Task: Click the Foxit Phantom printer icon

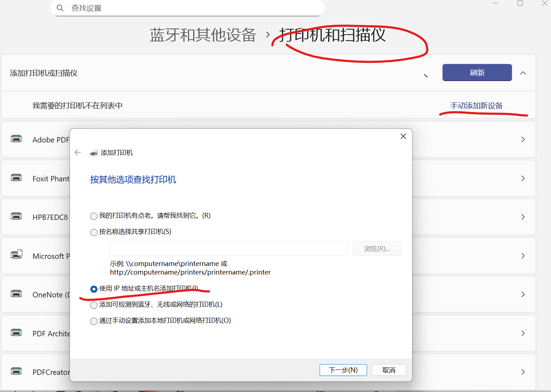Action: click(x=16, y=177)
